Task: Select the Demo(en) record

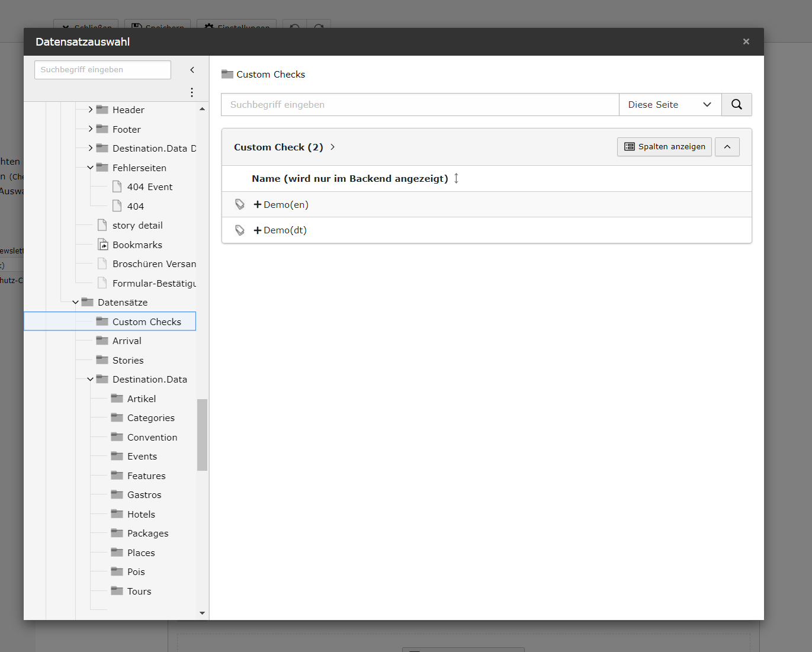Action: point(286,204)
